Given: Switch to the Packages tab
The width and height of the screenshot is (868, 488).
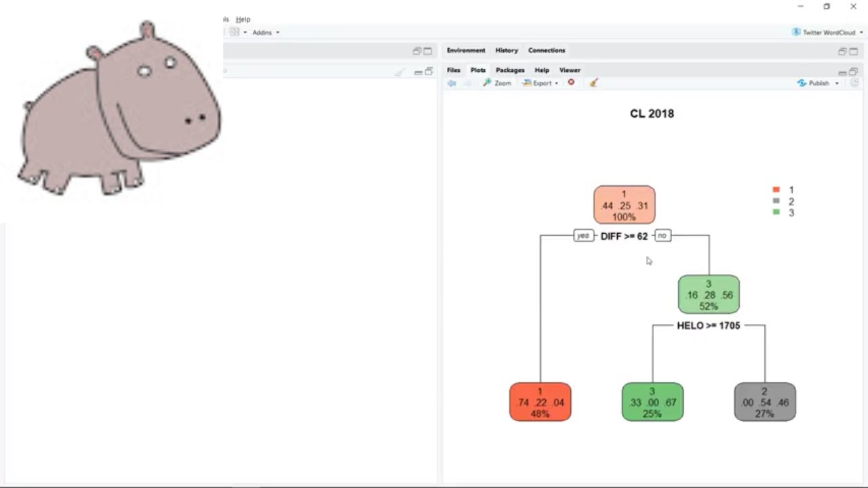Looking at the screenshot, I should click(x=510, y=70).
